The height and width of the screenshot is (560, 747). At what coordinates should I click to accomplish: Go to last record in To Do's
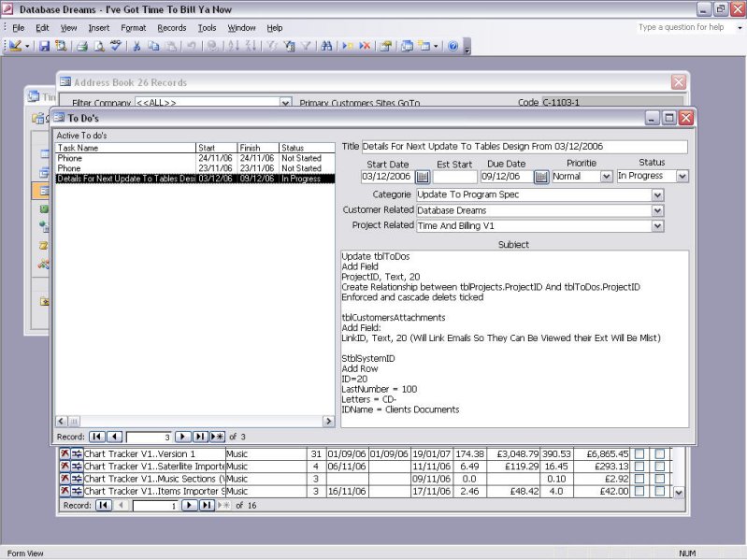click(200, 437)
